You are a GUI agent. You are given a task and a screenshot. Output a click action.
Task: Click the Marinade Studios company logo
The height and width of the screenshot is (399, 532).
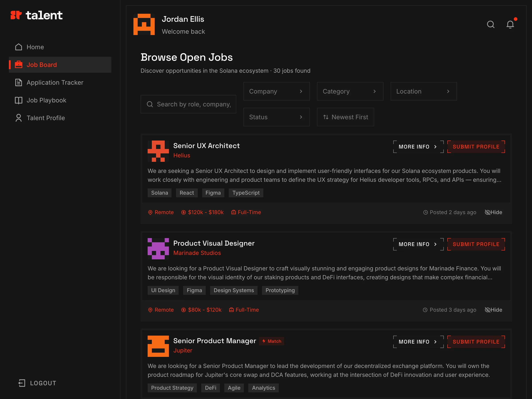click(x=158, y=249)
